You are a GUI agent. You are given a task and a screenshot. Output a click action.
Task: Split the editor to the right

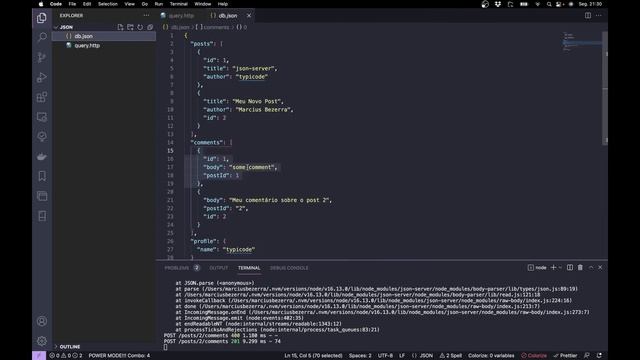[588, 16]
